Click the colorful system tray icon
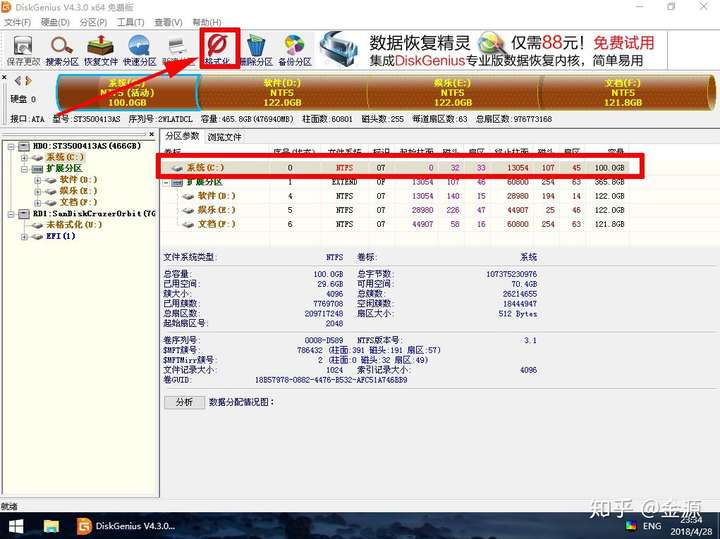The image size is (720, 539). tap(631, 526)
